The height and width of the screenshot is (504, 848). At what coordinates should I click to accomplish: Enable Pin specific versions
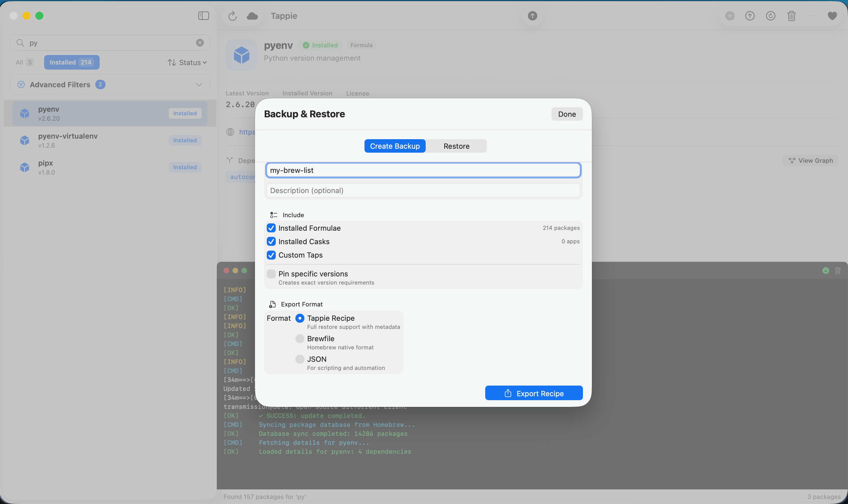(x=271, y=274)
